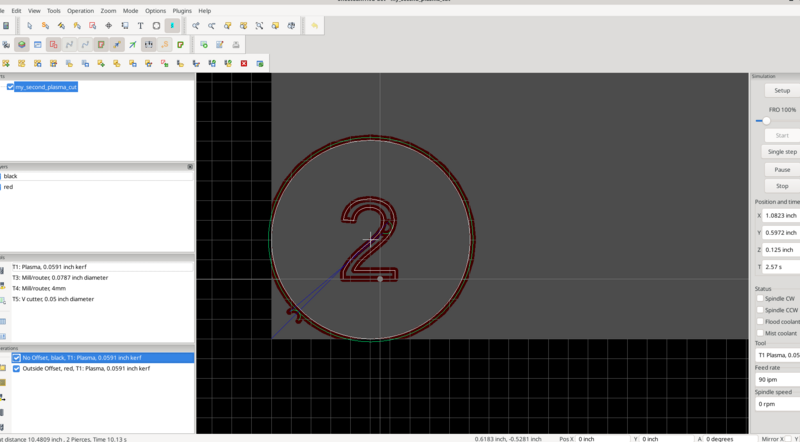The width and height of the screenshot is (800, 442).
Task: Click the Y position field 0.5972 inch
Action: click(x=781, y=232)
